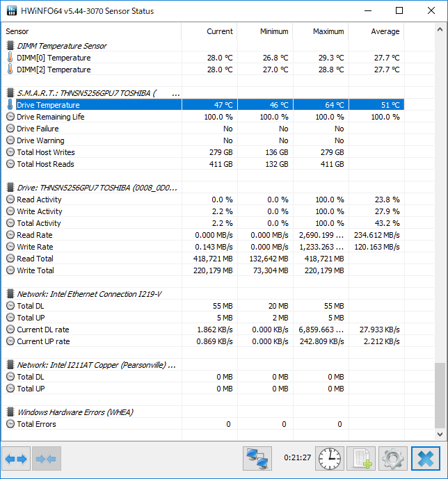Click the scrollbar down arrow
The height and width of the screenshot is (479, 448).
click(x=440, y=434)
